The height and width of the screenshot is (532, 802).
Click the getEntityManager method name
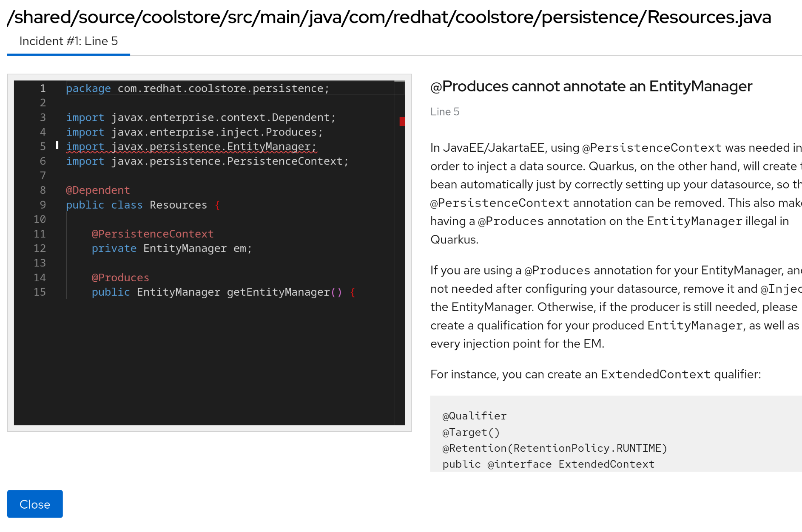tap(278, 292)
